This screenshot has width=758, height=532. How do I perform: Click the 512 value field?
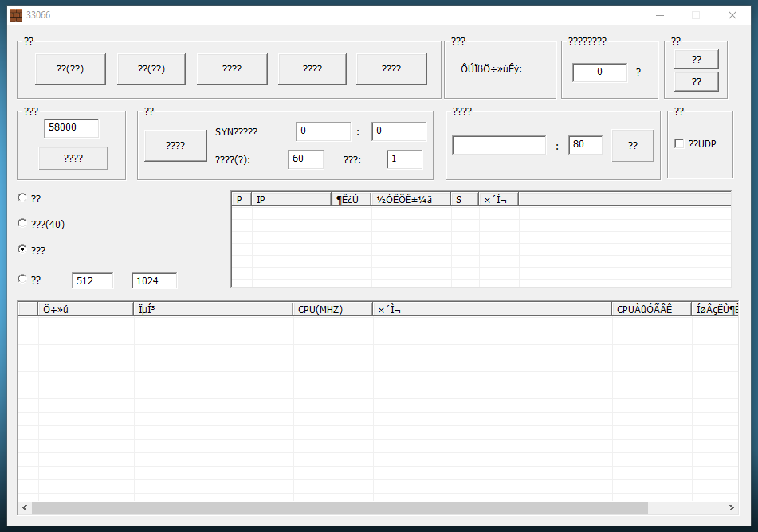coord(92,280)
